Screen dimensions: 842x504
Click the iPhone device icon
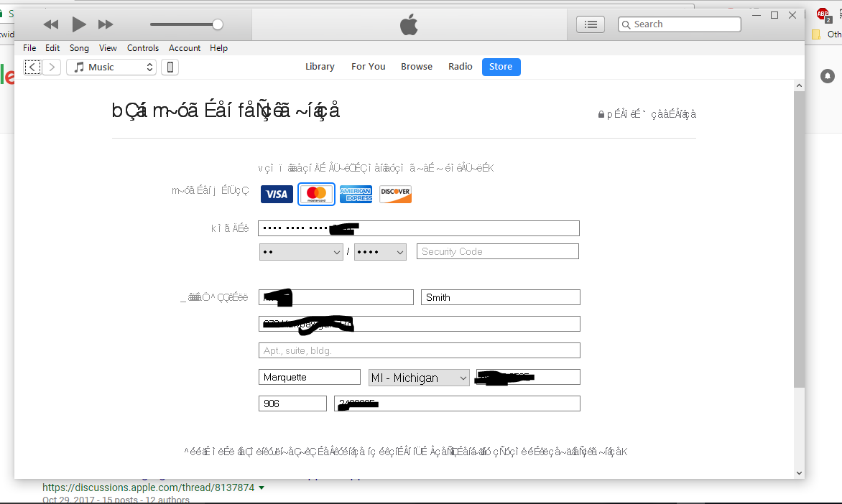[x=170, y=67]
